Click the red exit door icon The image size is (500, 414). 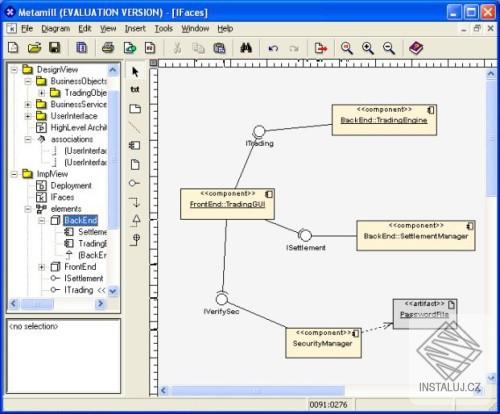[321, 48]
